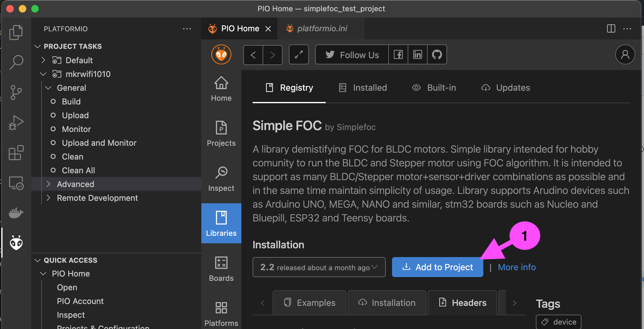Viewport: 644px width, 329px height.
Task: Go to Home in PIO sidebar
Action: coord(221,89)
